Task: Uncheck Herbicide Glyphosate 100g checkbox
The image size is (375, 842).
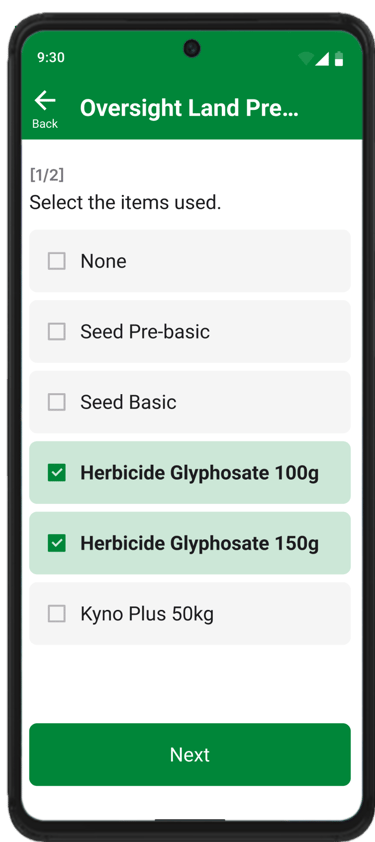Action: [56, 473]
